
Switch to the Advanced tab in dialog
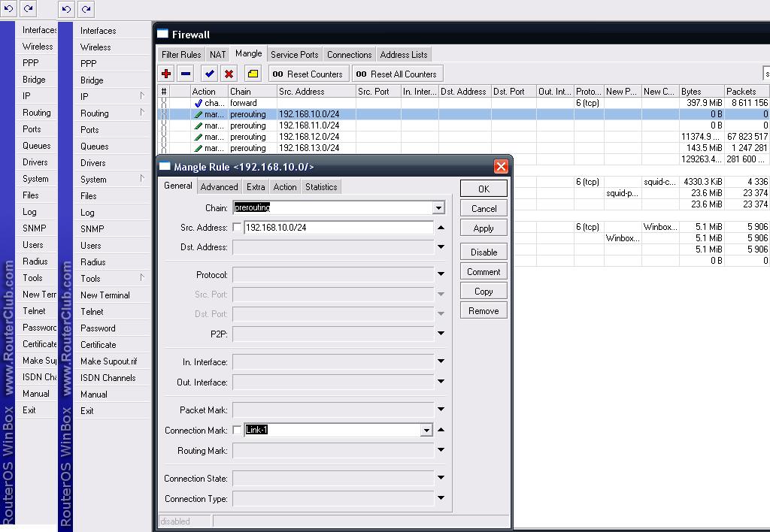click(x=219, y=186)
